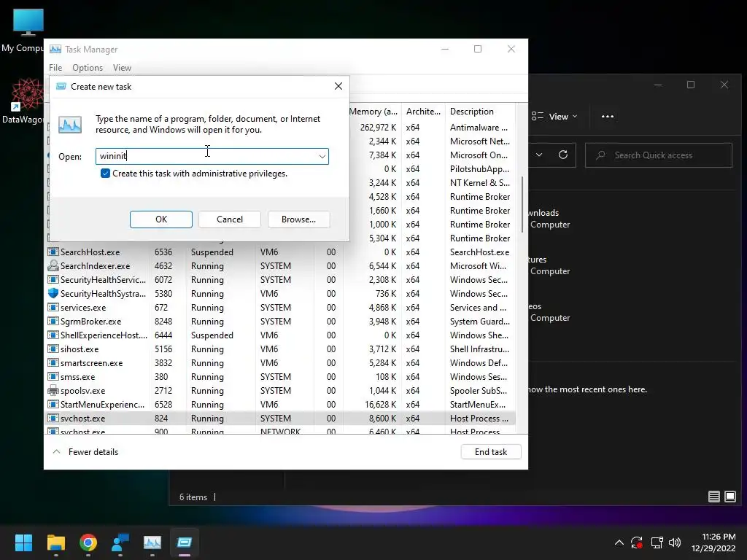Launch Google Chrome from the taskbar

click(x=88, y=542)
